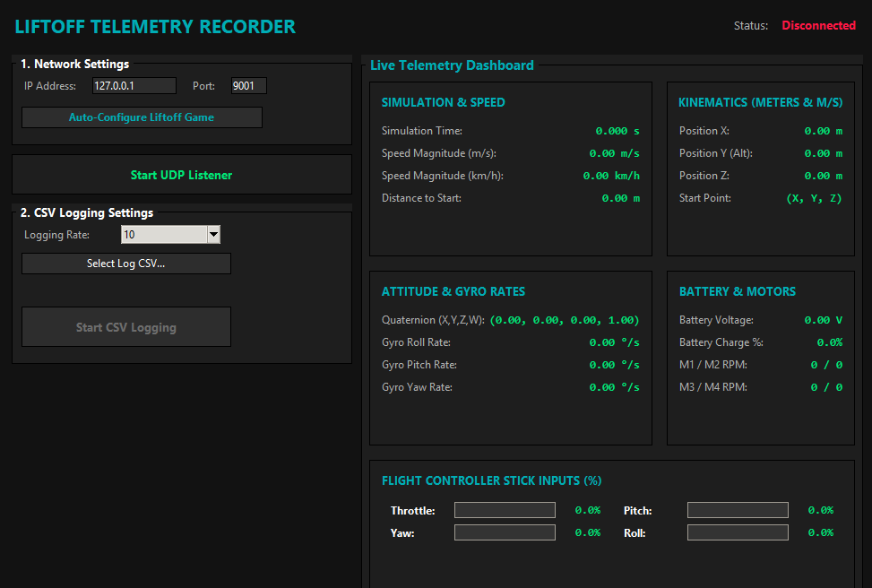The height and width of the screenshot is (588, 872).
Task: Click the Battery Voltage value 0.00 V
Action: point(823,320)
